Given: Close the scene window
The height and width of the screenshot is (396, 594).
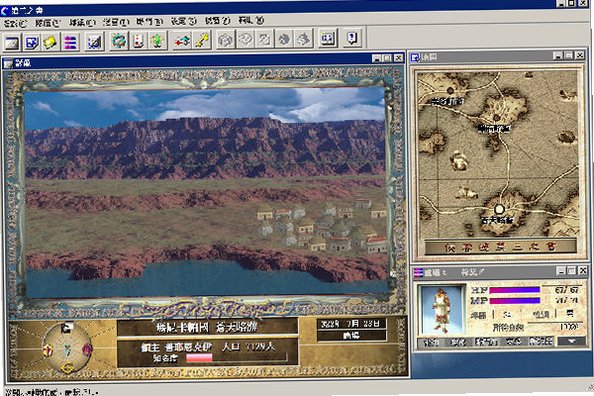Looking at the screenshot, I should [x=398, y=58].
